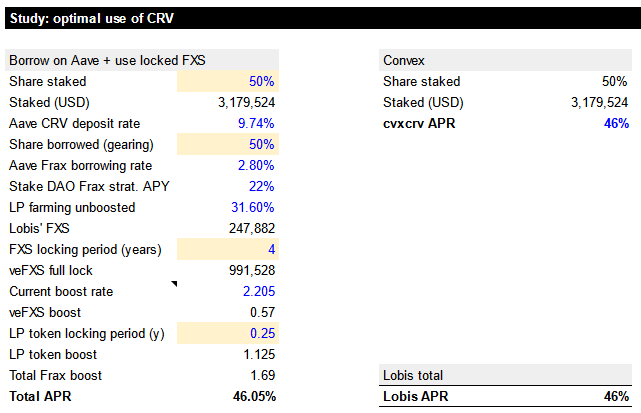Screen dimensions: 641x413
Task: Select the 991,528 veFXS value
Action: [x=252, y=270]
